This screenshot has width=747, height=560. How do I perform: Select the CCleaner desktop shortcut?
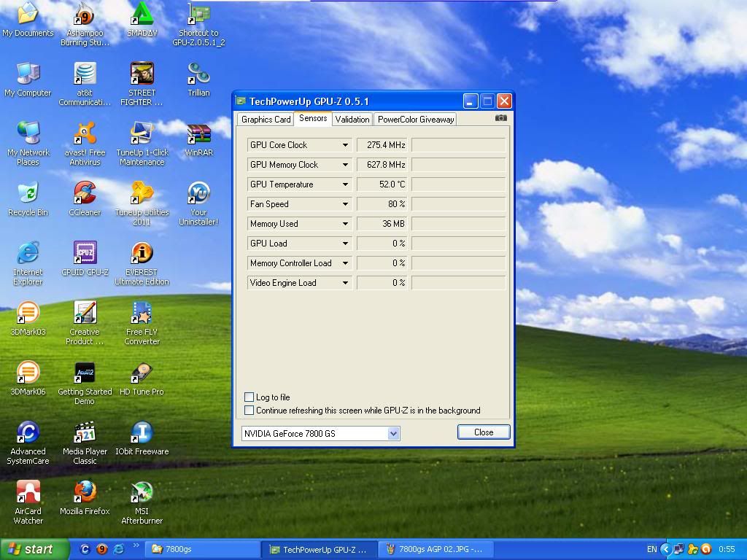tap(85, 200)
